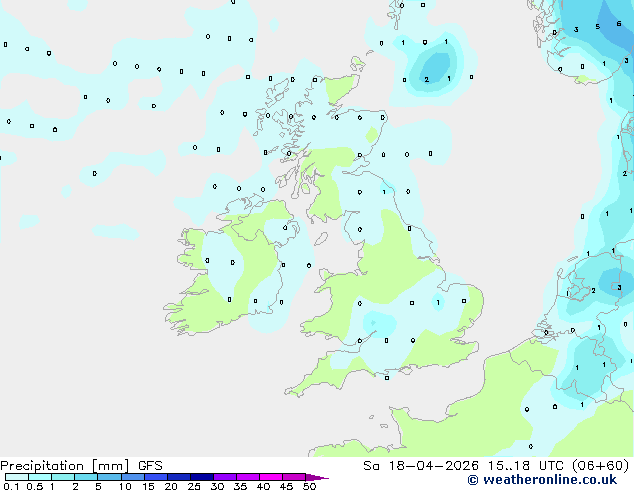Screen dimensions: 634x490
Task: Click the legend label '50'
Action: tap(309, 486)
